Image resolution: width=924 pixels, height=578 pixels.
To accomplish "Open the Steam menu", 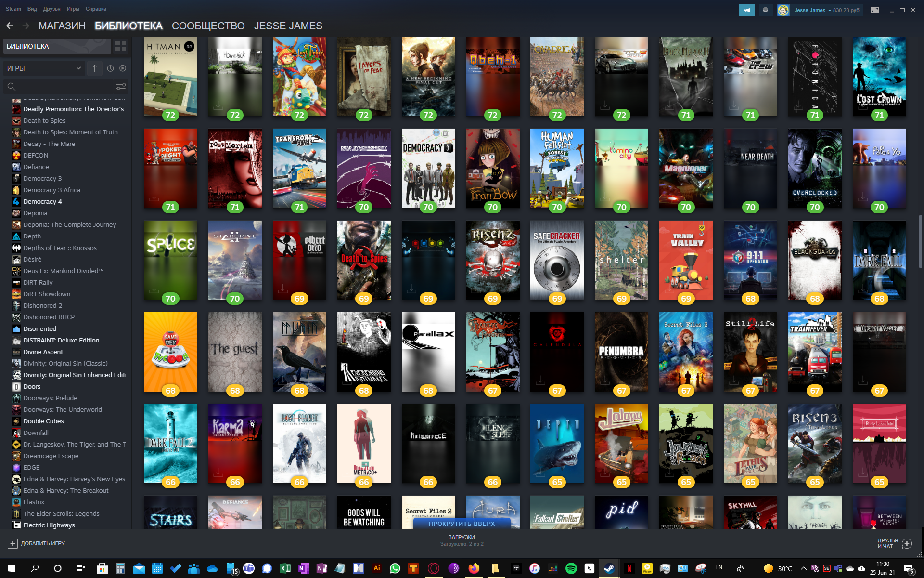I will pyautogui.click(x=13, y=9).
